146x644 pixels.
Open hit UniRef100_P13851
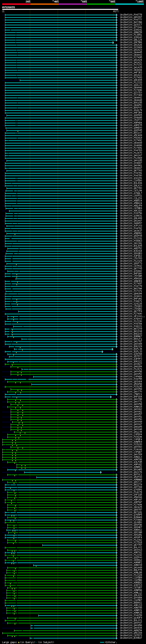[131, 35]
